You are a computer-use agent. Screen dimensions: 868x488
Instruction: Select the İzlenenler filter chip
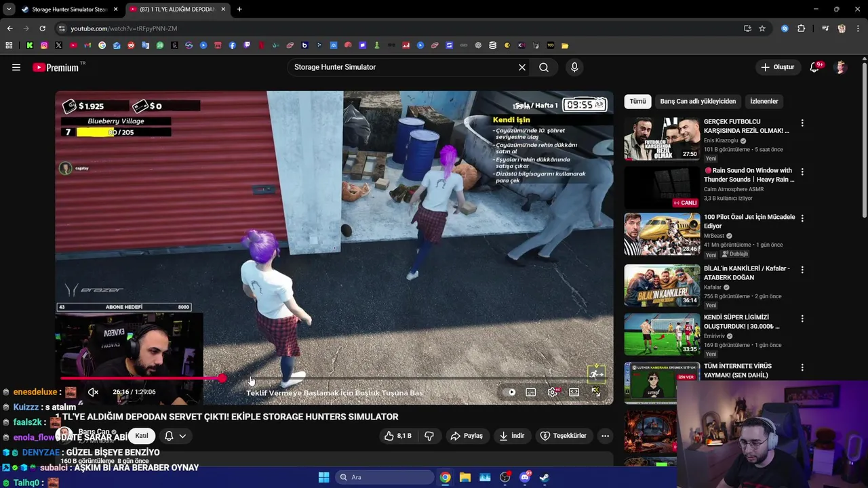tap(764, 101)
